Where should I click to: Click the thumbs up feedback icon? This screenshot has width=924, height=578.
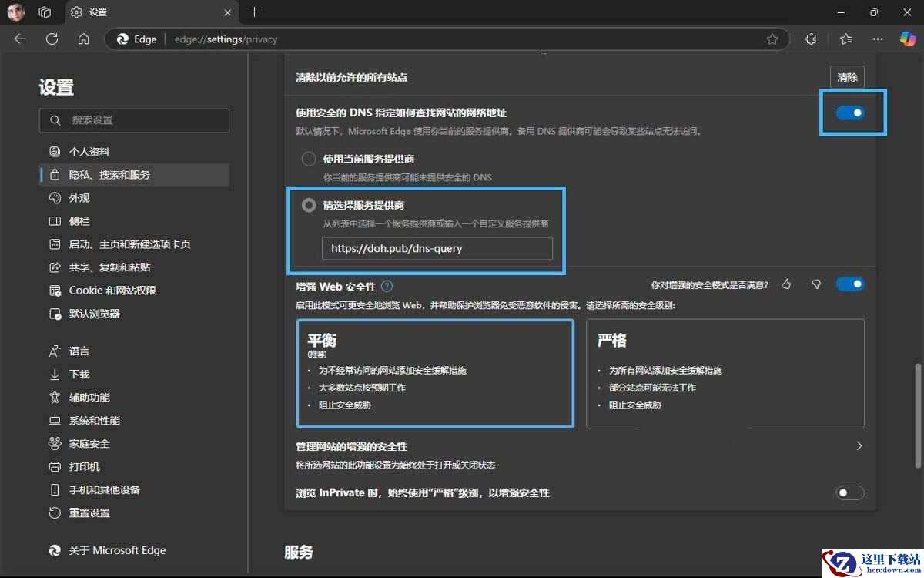(x=786, y=284)
